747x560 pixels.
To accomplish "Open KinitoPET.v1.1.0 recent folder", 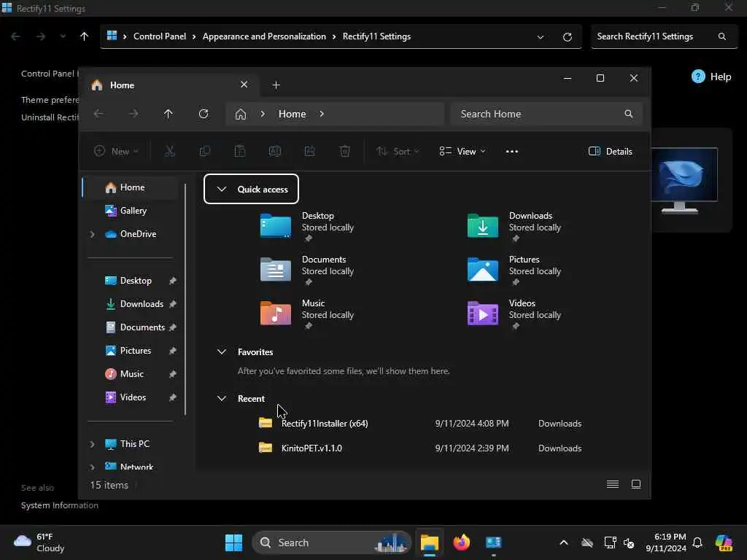I will (x=419, y=448).
